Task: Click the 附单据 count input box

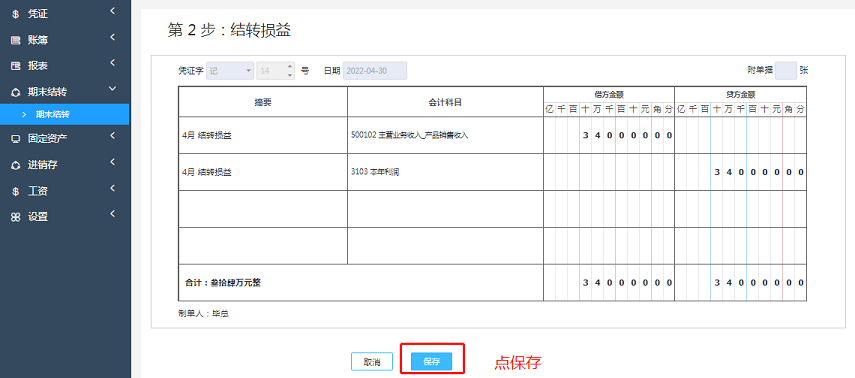Action: [786, 70]
